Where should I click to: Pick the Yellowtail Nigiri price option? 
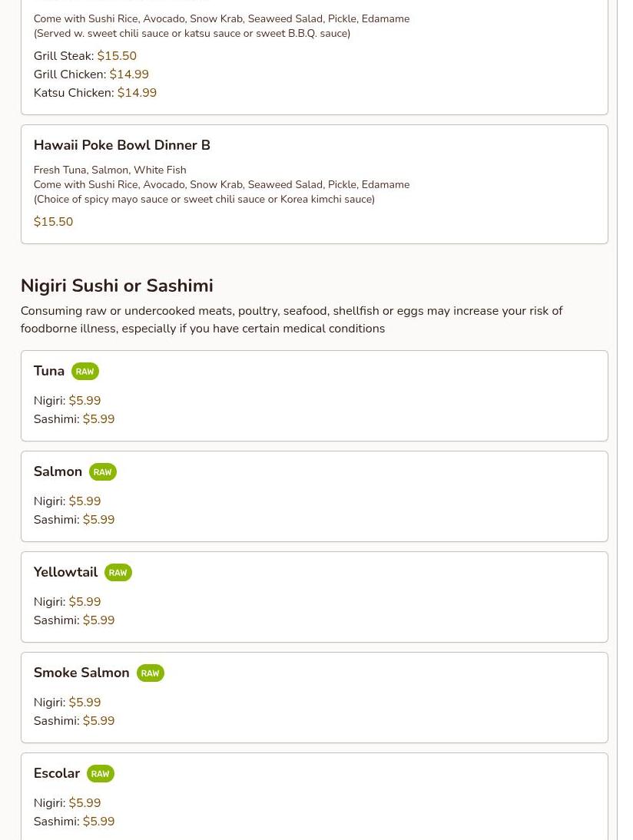coord(67,602)
